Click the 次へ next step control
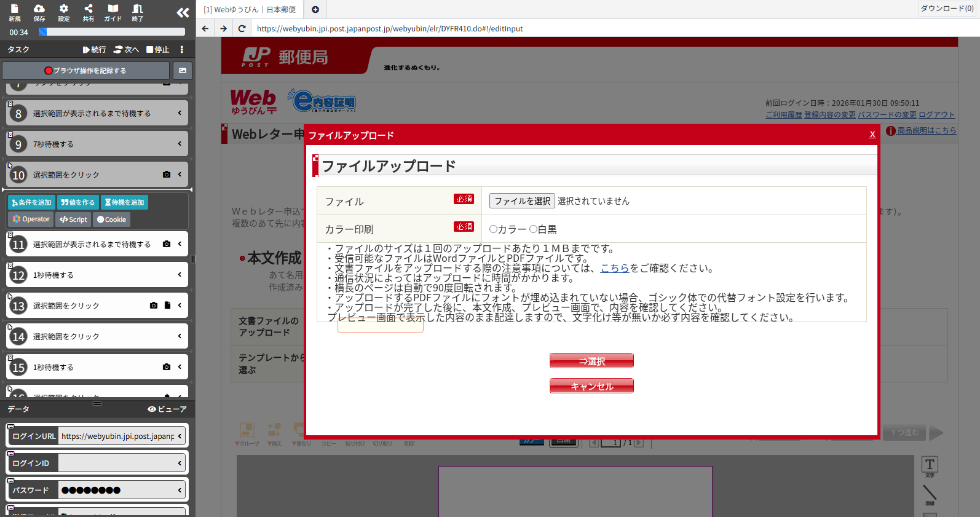This screenshot has width=980, height=517. point(127,50)
